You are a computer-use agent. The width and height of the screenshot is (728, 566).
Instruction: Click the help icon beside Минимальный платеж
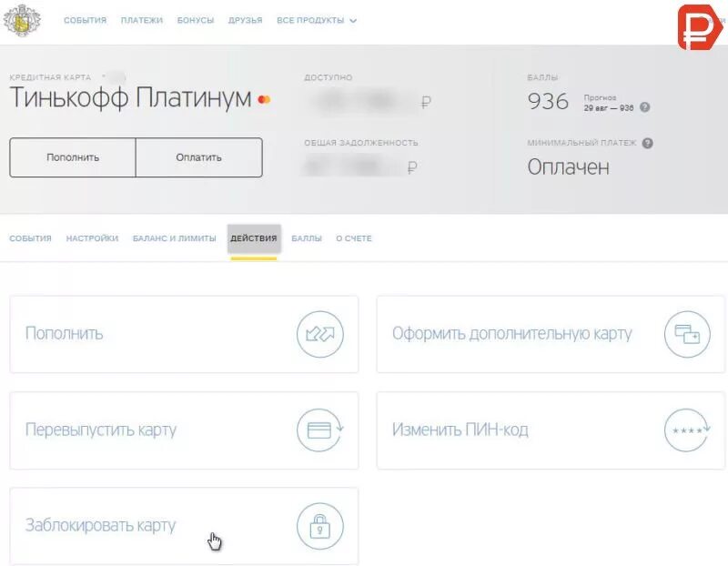[x=647, y=143]
